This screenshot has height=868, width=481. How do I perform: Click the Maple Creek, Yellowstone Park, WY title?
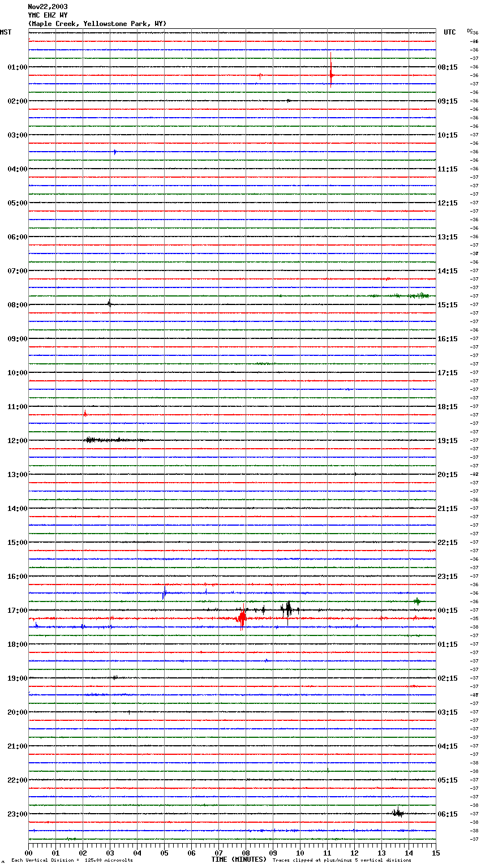point(97,24)
